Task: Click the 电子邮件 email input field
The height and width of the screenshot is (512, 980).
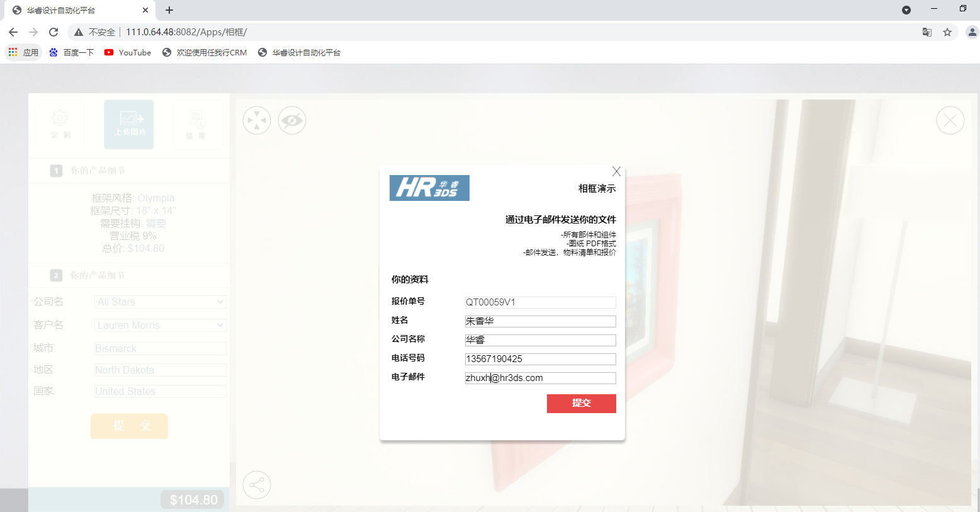Action: pos(540,377)
